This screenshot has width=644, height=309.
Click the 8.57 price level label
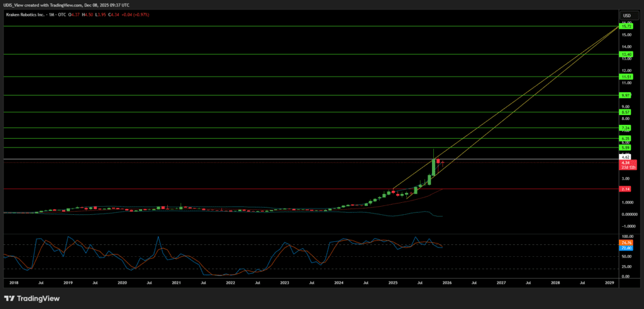tap(626, 112)
